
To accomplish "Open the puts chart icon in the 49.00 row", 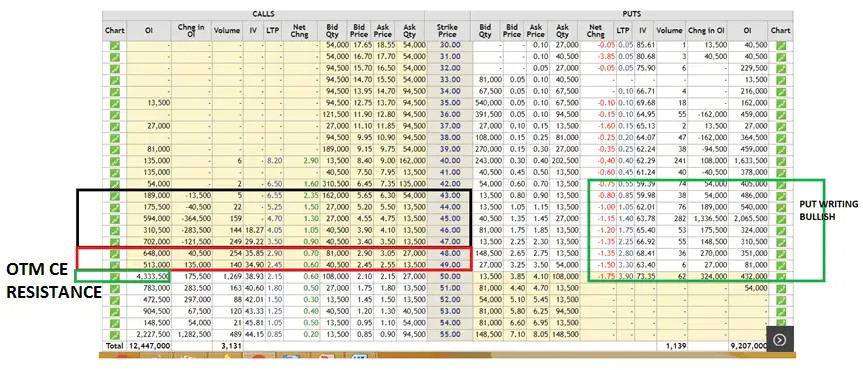I will [x=780, y=264].
